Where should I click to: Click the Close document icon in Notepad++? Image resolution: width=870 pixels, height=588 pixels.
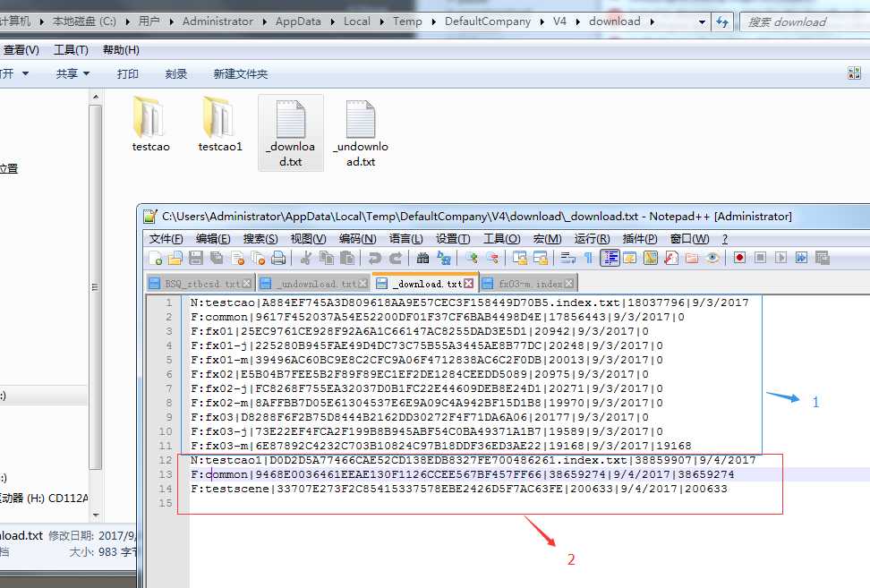pyautogui.click(x=237, y=258)
